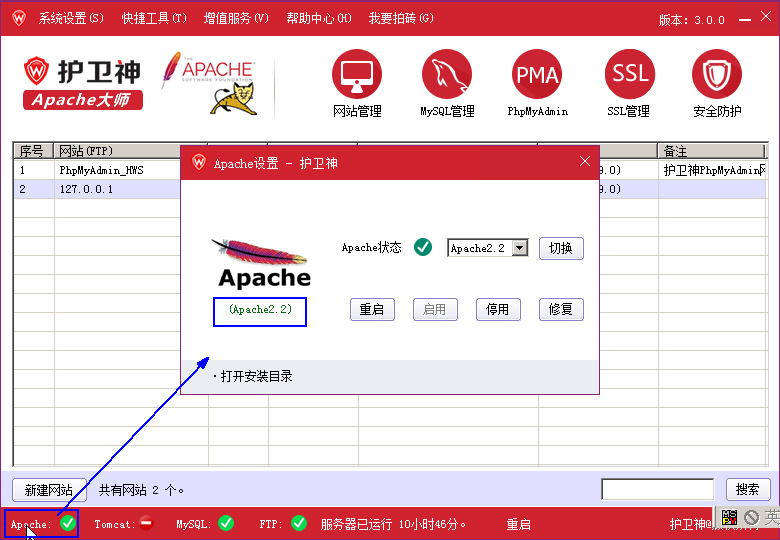Open the 系统设置(S) menu

pos(71,18)
